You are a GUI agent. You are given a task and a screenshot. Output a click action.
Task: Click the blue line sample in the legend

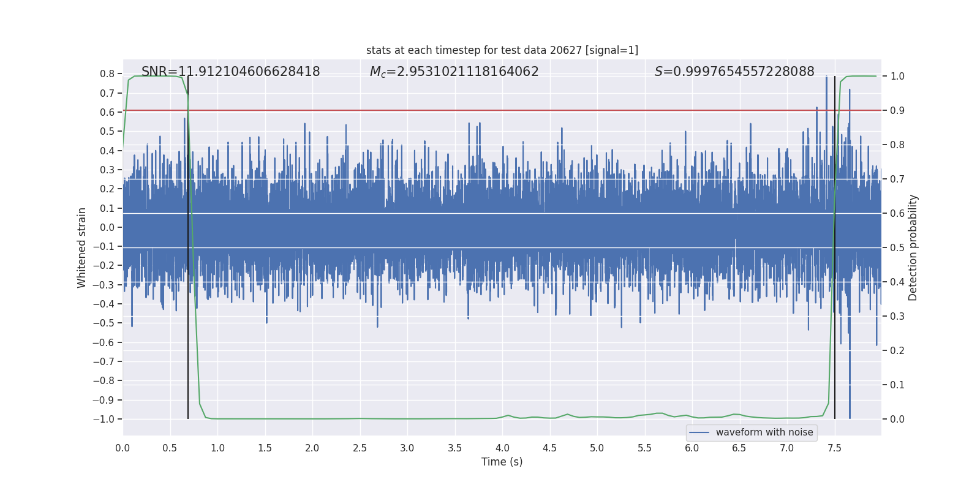[x=699, y=432]
